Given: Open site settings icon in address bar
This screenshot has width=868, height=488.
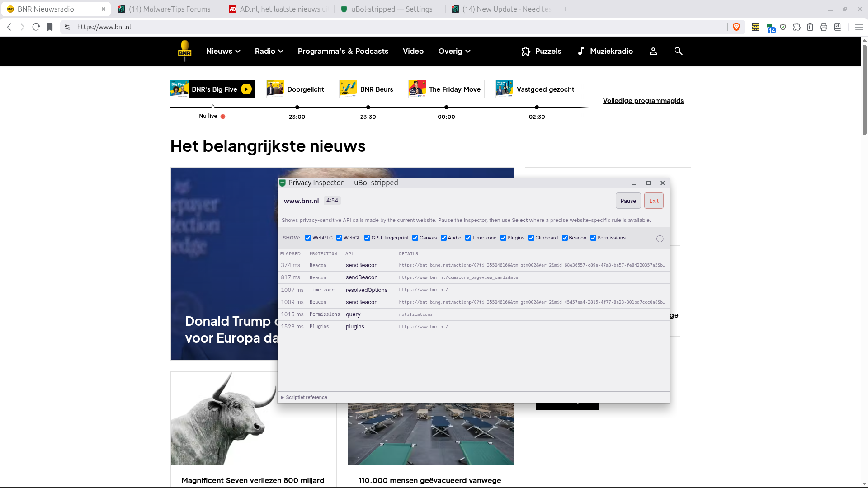Looking at the screenshot, I should [67, 27].
